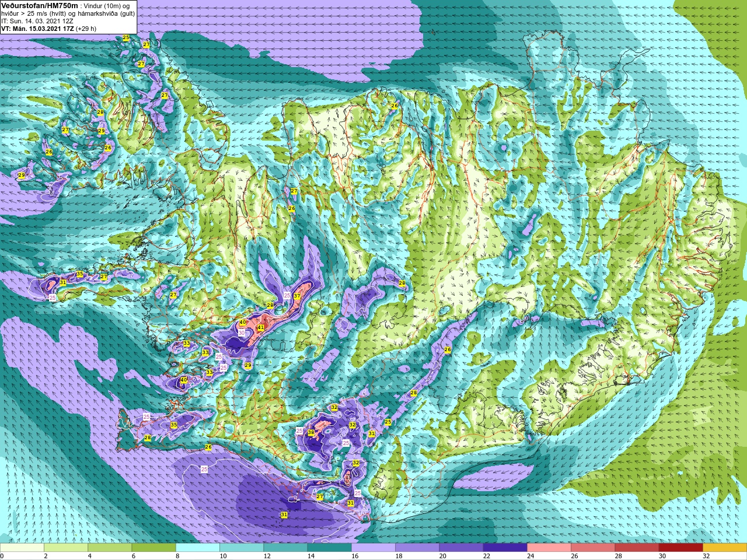Viewport: 747px width, 560px height.
Task: Click the orange-yellow above-32 m/s legend swatch
Action: [725, 548]
